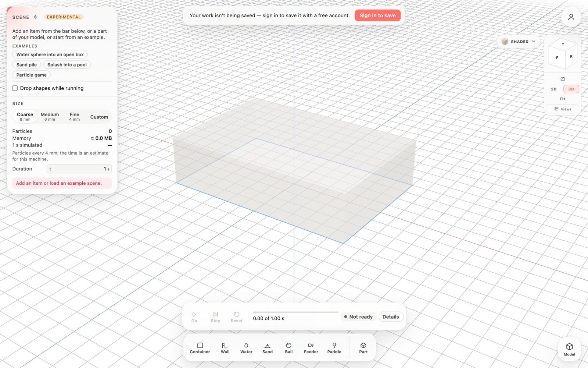
Task: Reset the simulation
Action: pos(237,317)
